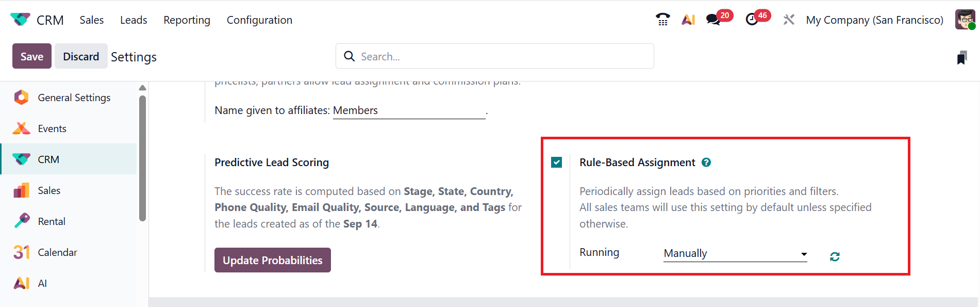The height and width of the screenshot is (307, 980).
Task: Select Calendar in the settings sidebar
Action: tap(57, 252)
